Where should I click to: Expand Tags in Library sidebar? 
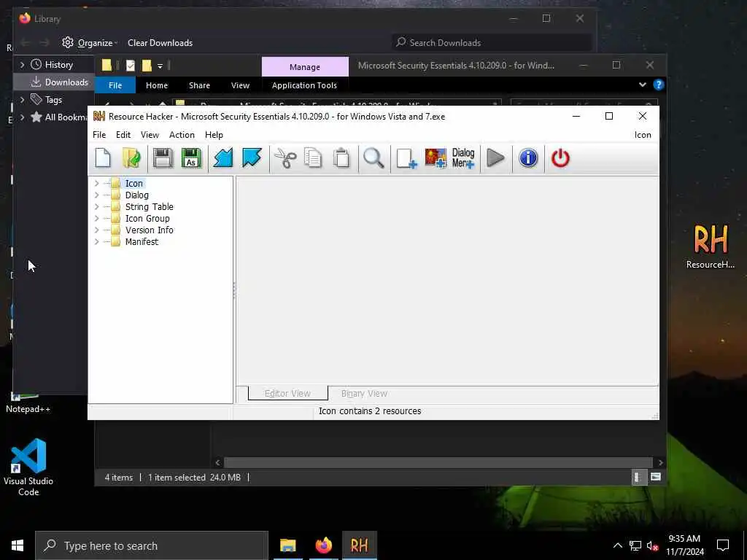point(23,99)
